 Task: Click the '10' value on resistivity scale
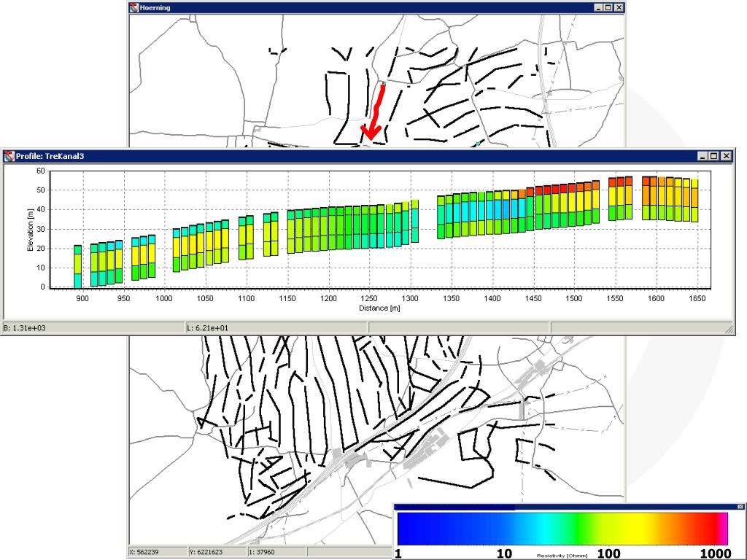coord(505,553)
